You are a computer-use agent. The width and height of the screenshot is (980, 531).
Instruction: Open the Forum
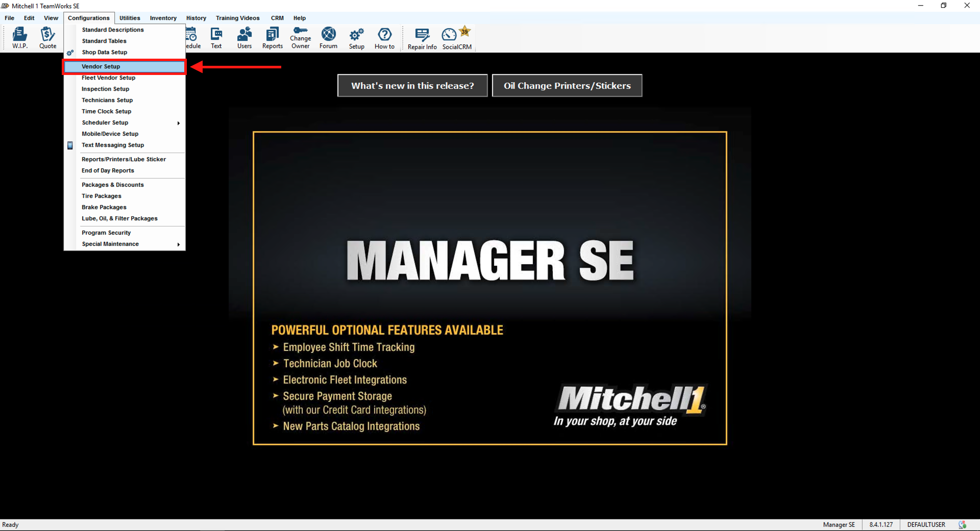[x=328, y=38]
